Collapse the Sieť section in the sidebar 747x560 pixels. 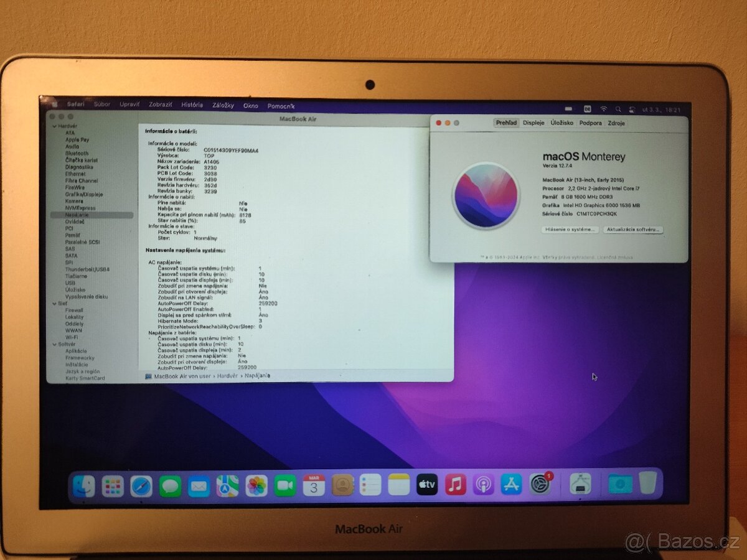(54, 303)
